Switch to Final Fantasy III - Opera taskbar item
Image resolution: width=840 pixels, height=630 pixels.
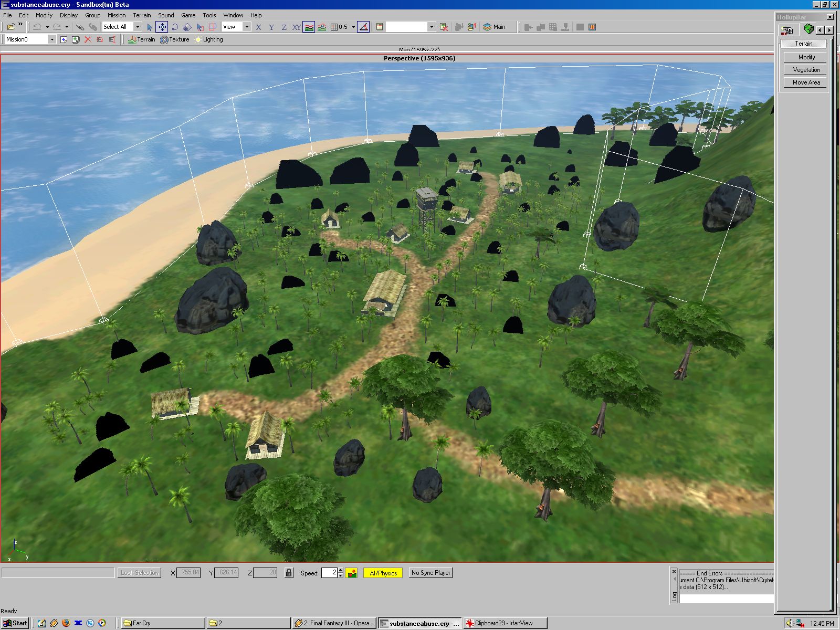pos(335,623)
